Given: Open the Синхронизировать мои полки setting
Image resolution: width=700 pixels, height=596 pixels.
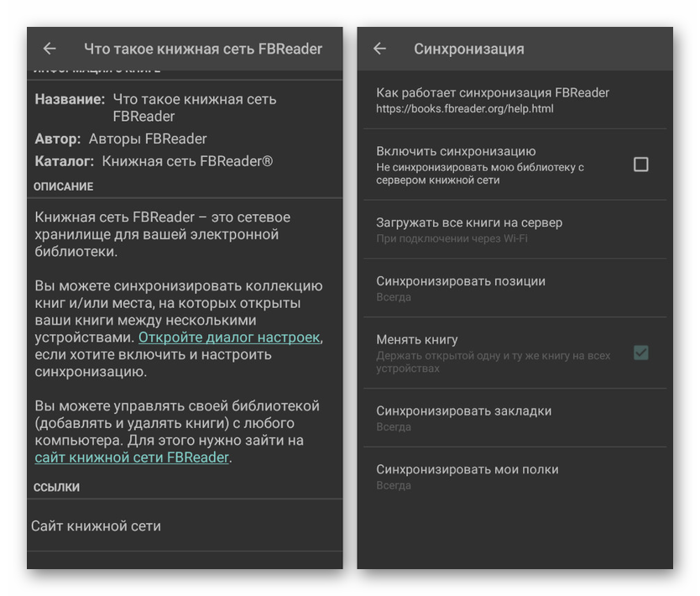Looking at the screenshot, I should [467, 476].
